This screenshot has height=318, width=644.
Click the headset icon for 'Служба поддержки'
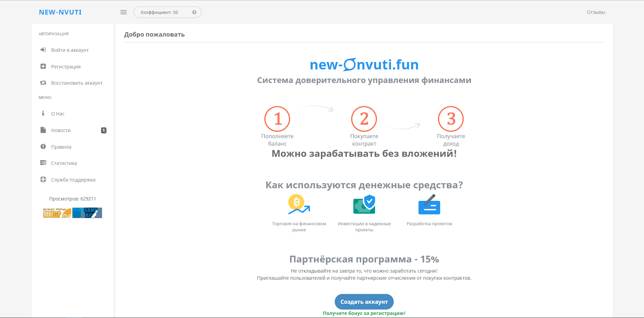click(43, 179)
